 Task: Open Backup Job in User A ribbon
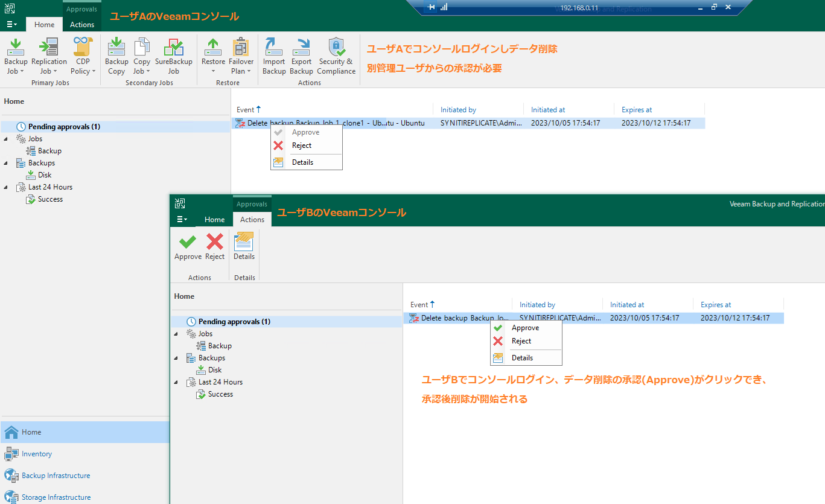click(16, 56)
